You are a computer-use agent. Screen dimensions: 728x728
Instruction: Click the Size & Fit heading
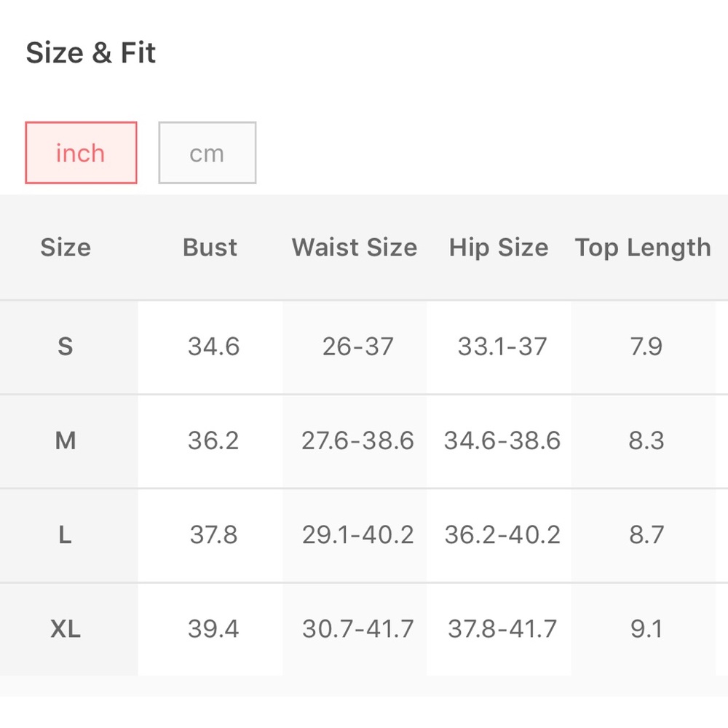point(90,52)
